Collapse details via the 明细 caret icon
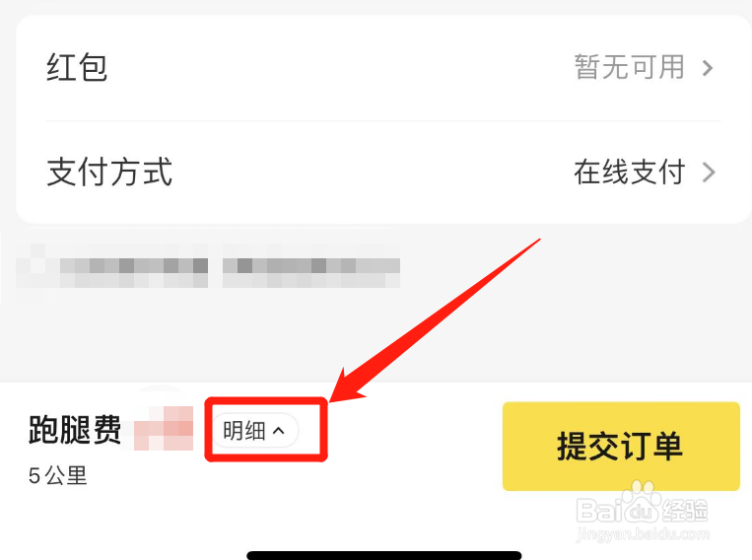 (x=278, y=431)
